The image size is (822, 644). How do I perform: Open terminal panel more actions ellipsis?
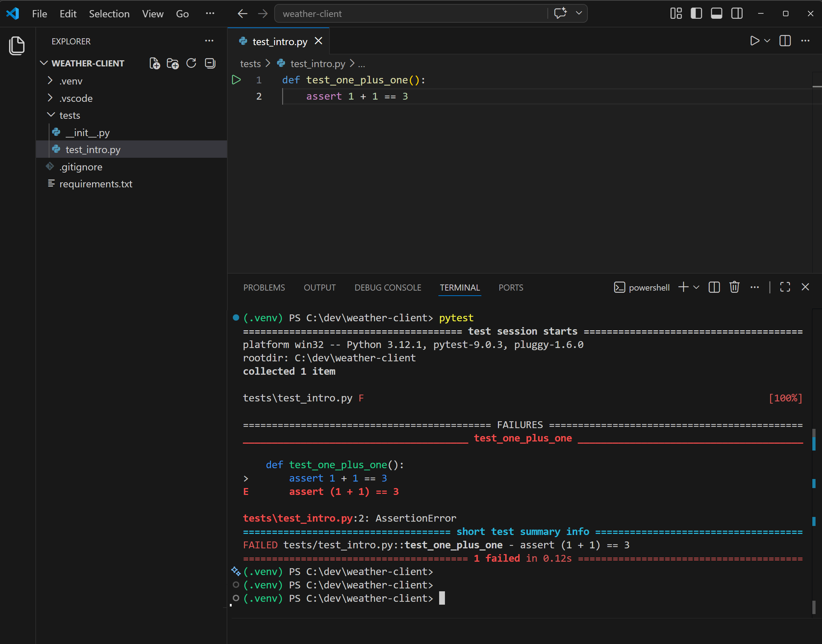pyautogui.click(x=755, y=287)
